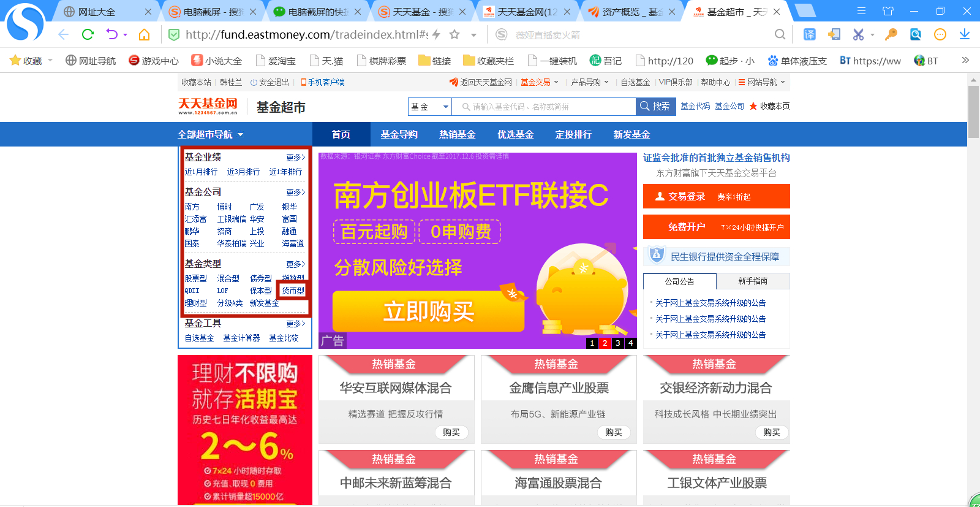Open the 基金计算器 tool link
Image resolution: width=980 pixels, height=507 pixels.
(241, 338)
